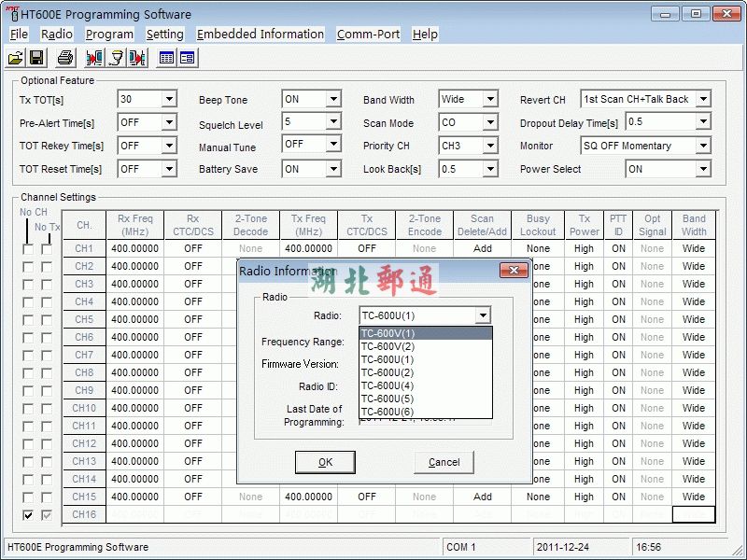The width and height of the screenshot is (747, 560).
Task: Choose TC-600U(4) from the Radio list
Action: 387,385
